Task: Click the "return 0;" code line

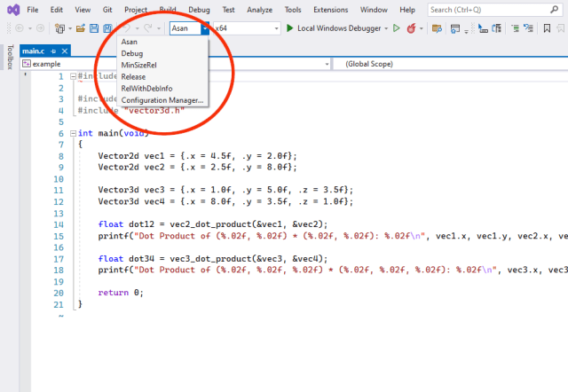Action: pos(121,293)
